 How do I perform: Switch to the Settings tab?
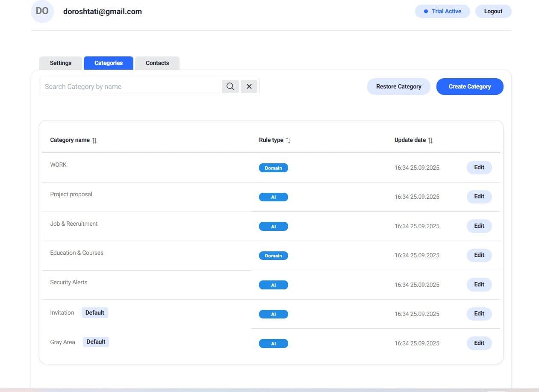(61, 63)
